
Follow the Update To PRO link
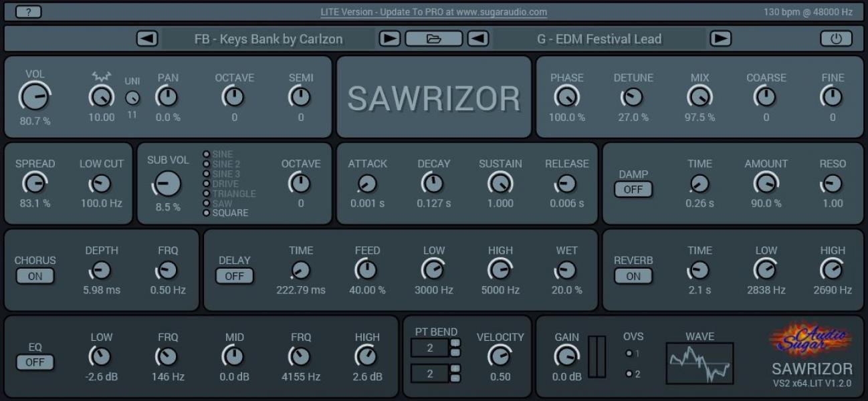point(433,12)
